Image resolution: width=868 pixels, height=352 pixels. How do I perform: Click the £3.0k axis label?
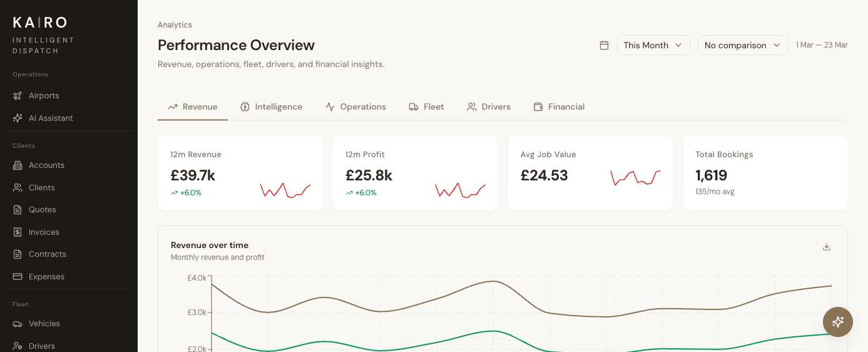197,313
